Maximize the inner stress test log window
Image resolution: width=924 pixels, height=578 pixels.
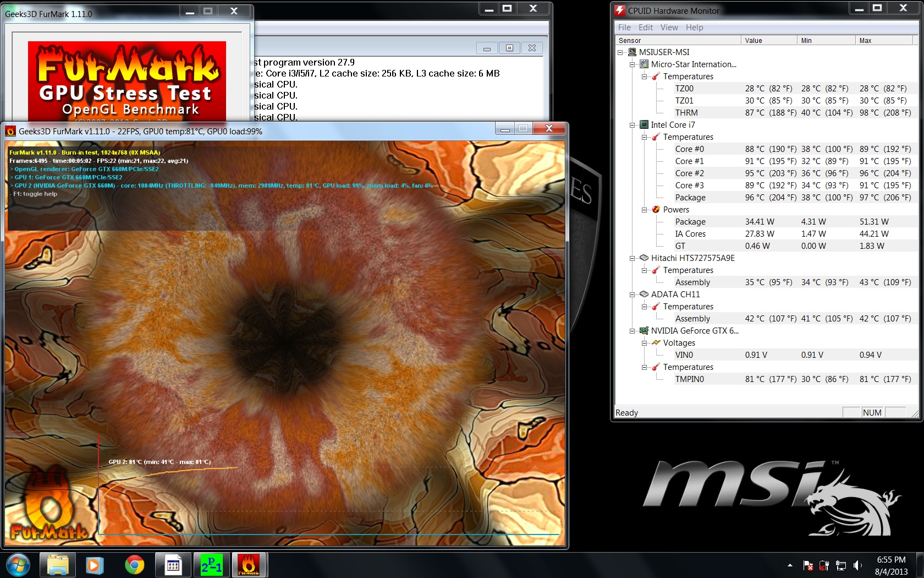click(509, 48)
